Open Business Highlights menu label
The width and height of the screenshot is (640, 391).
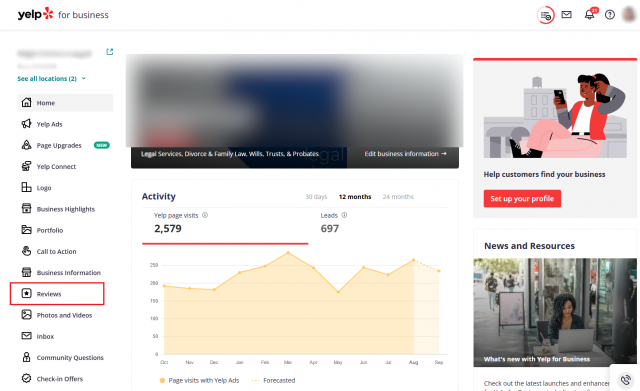[66, 209]
